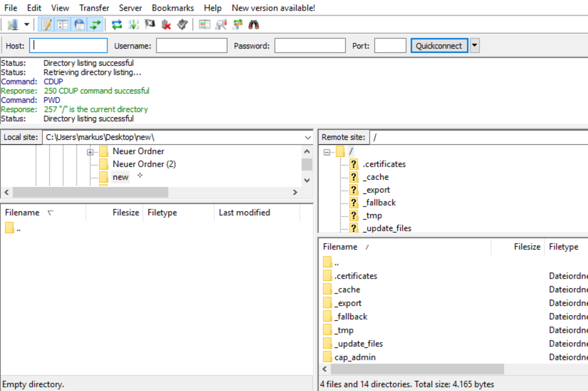
Task: Select _export in remote tree
Action: tap(376, 190)
